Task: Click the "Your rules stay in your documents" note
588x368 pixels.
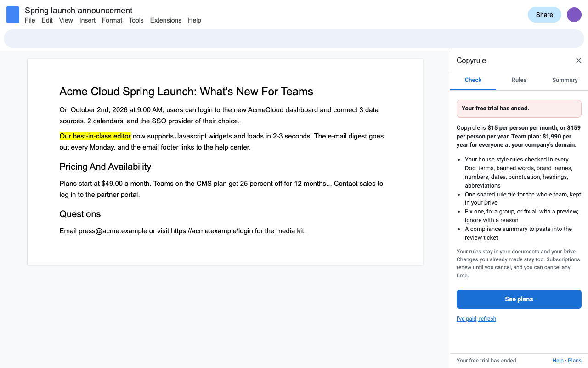Action: [519, 264]
